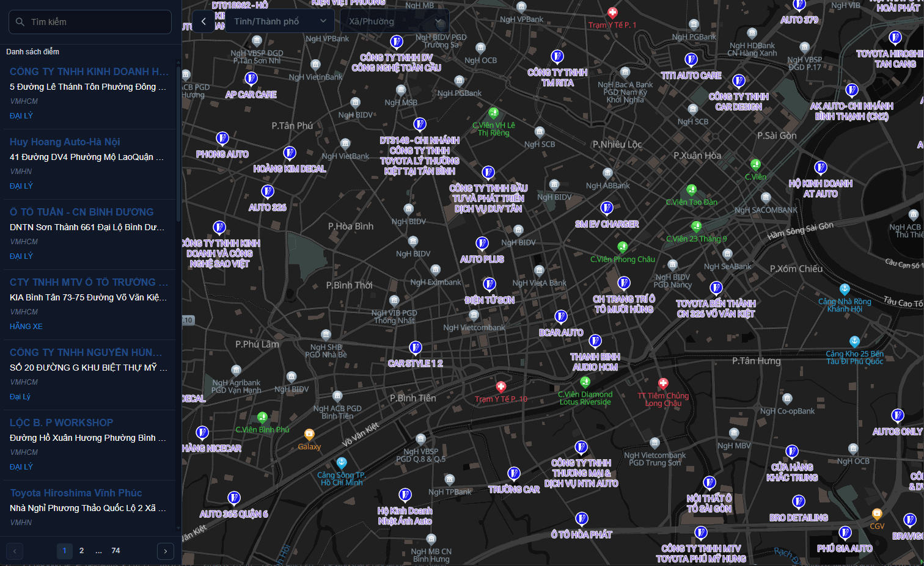The width and height of the screenshot is (924, 566).
Task: Jump to last page 74
Action: (116, 551)
